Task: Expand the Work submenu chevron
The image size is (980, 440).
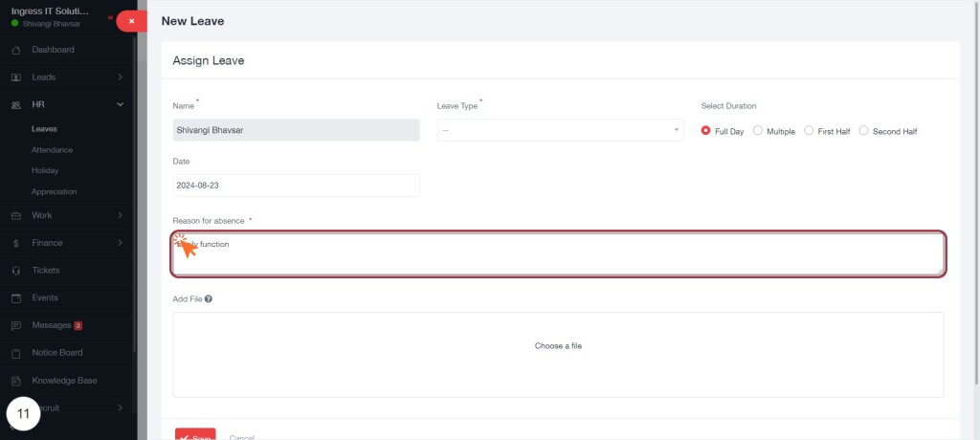Action: [120, 215]
